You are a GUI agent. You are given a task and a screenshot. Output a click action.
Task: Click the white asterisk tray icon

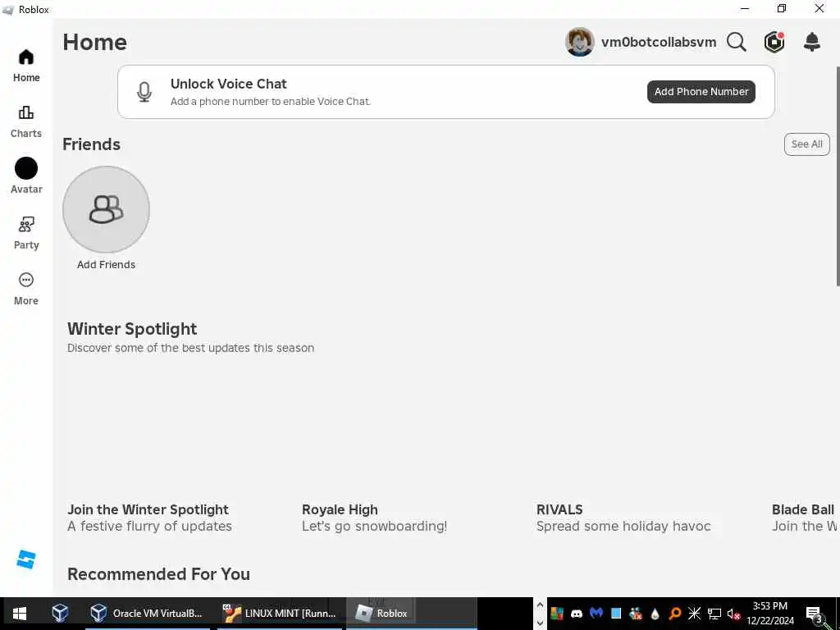point(694,614)
